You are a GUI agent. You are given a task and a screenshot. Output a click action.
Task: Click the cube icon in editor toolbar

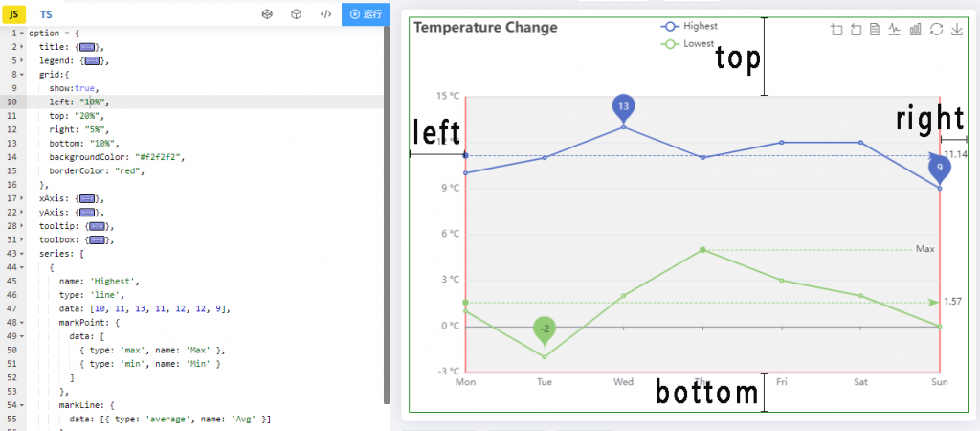[x=296, y=13]
